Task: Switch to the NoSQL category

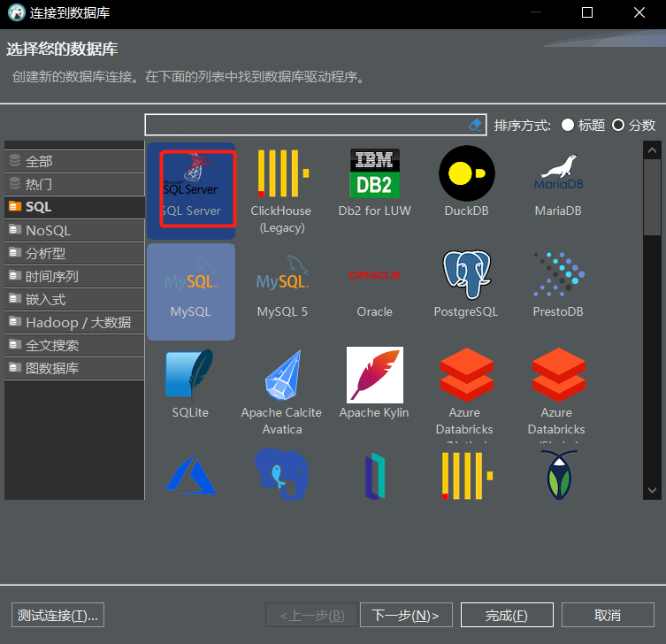Action: click(74, 231)
